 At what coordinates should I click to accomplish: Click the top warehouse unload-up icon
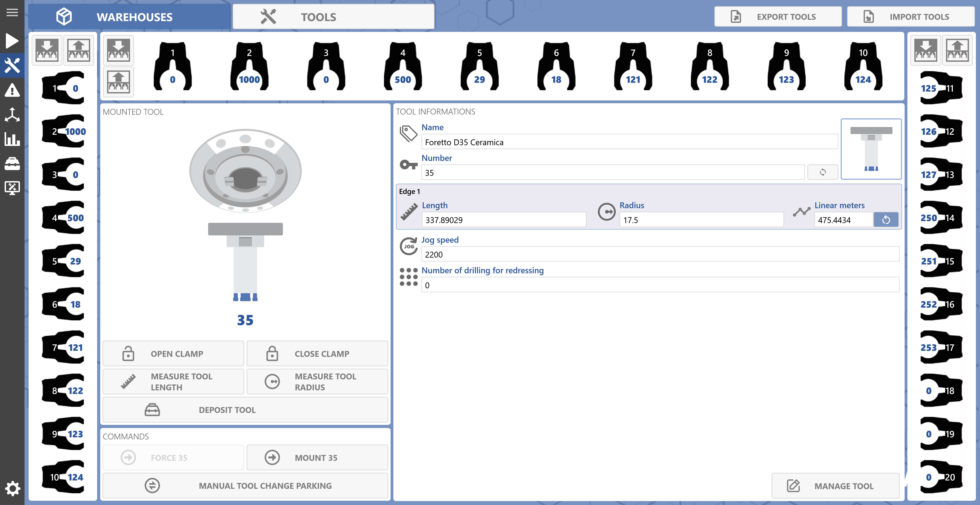tap(118, 82)
